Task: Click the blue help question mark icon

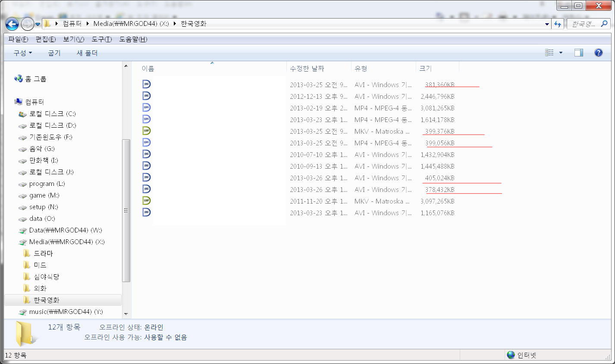Action: click(x=598, y=53)
